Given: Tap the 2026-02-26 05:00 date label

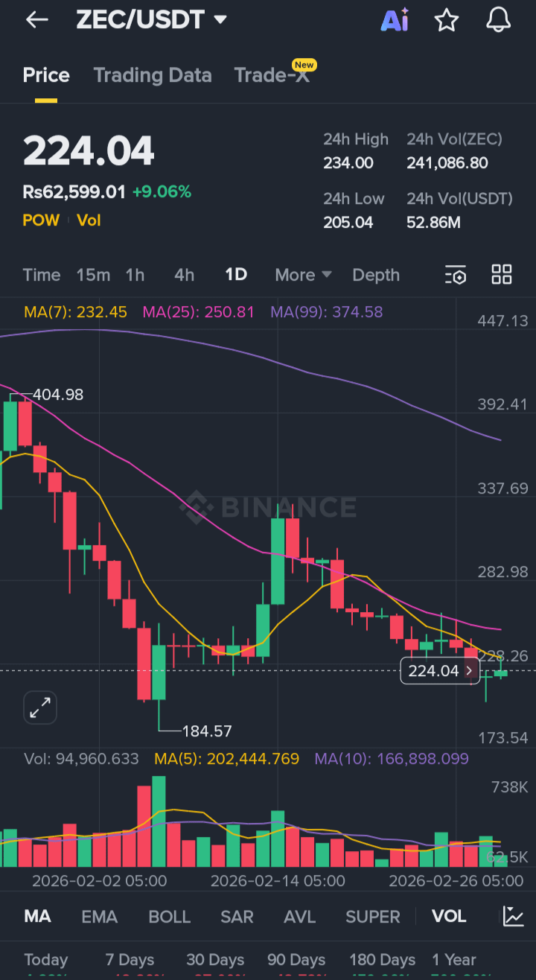Looking at the screenshot, I should [456, 881].
